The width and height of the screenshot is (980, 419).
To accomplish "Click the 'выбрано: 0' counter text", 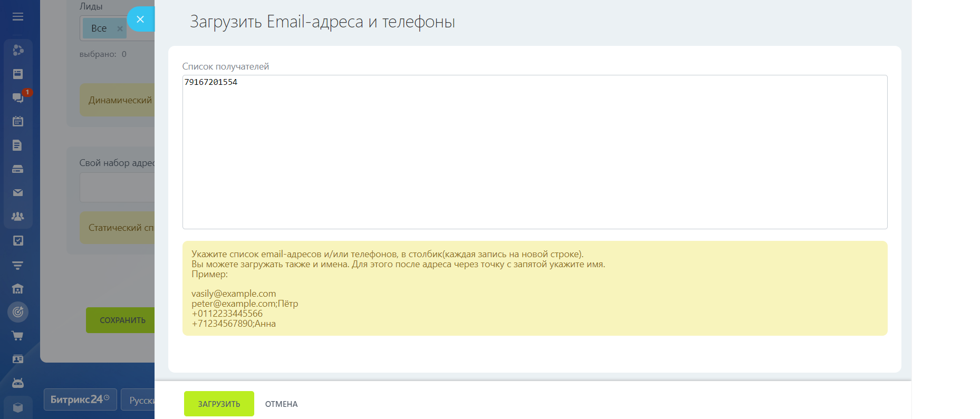I will click(103, 54).
